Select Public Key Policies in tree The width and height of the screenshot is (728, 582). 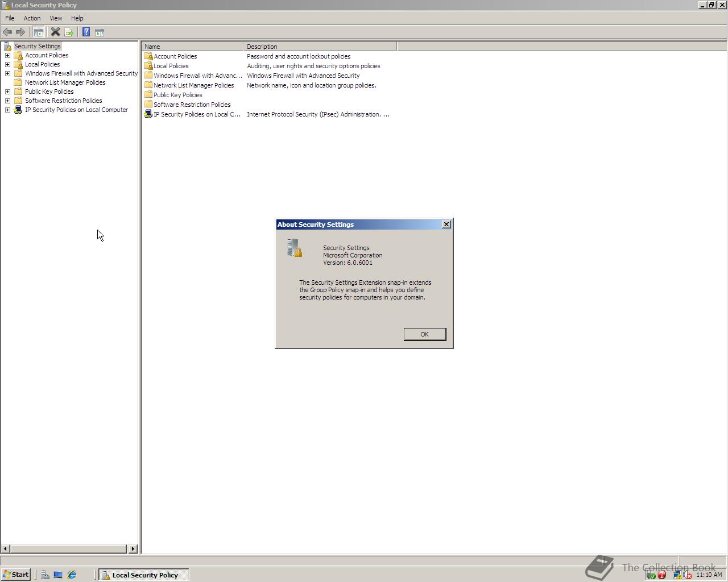tap(49, 92)
